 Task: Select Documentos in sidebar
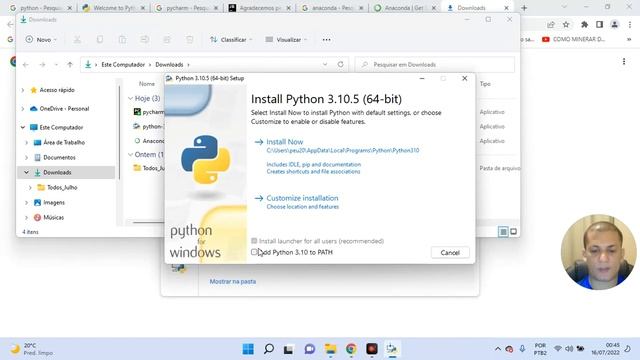pyautogui.click(x=59, y=158)
